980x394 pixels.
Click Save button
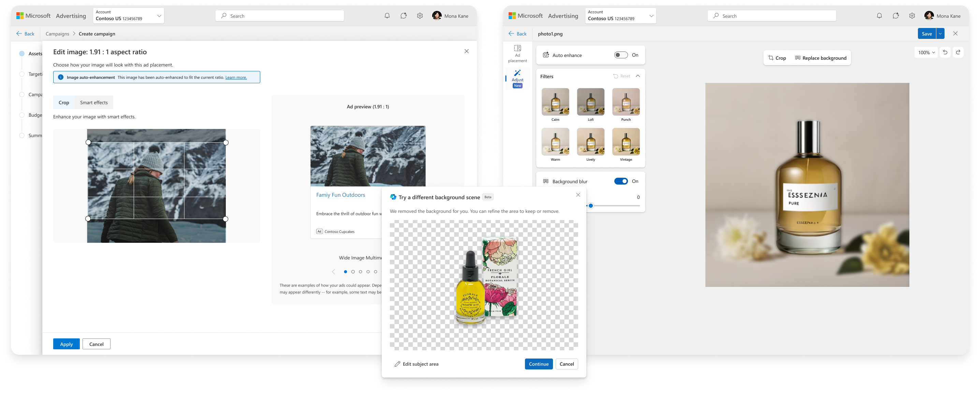click(927, 34)
